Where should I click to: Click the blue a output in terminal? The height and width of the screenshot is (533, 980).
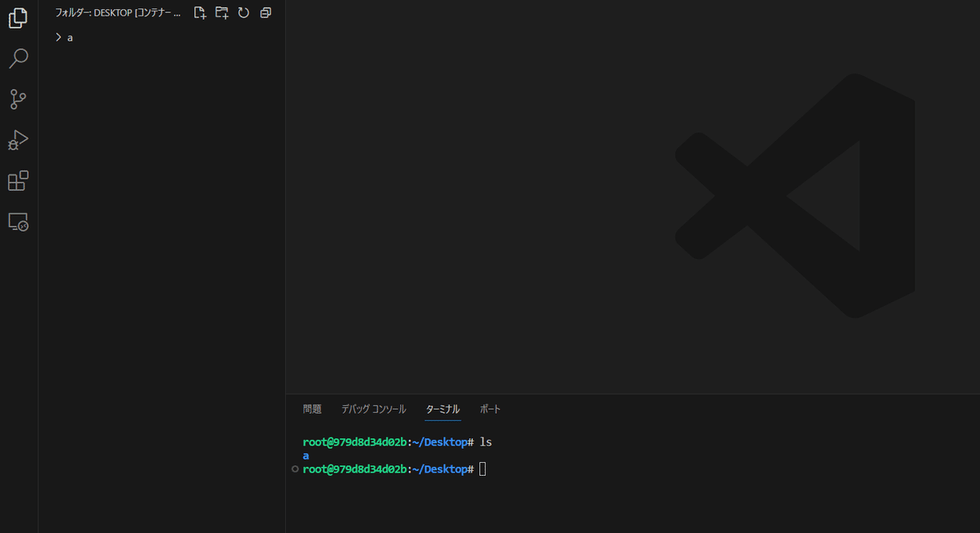pos(305,456)
